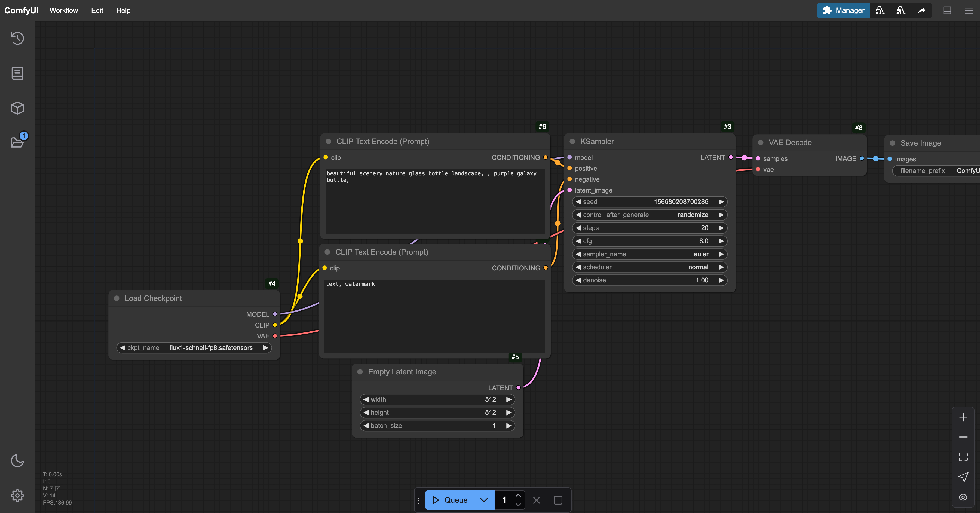
Task: Toggle dark theme moon icon
Action: coord(17,460)
